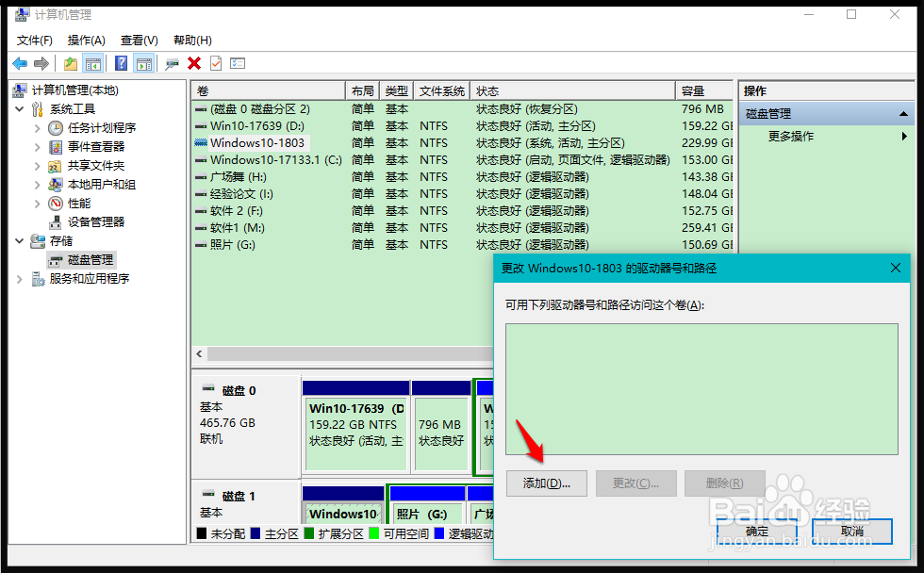Sort by 卷 column header

(x=268, y=91)
